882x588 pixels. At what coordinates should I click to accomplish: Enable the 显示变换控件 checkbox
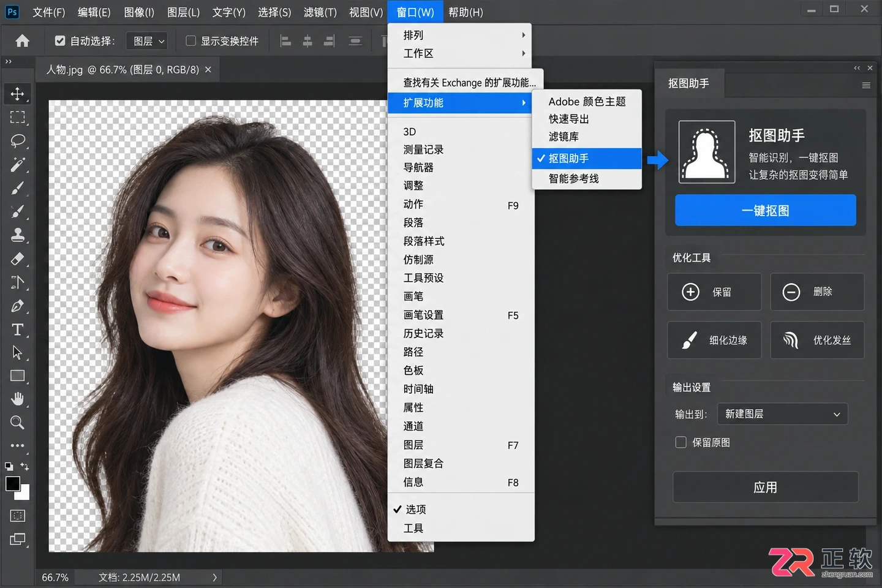click(191, 41)
